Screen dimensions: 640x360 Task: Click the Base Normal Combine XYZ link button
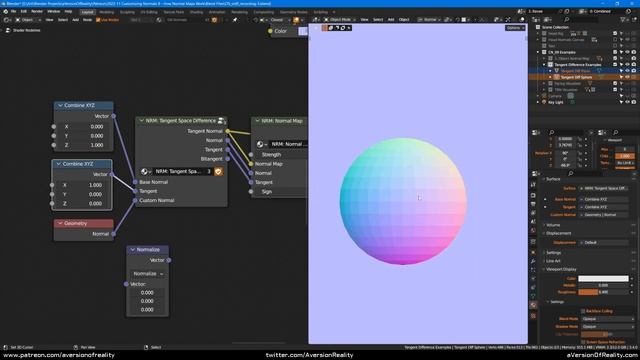[x=604, y=199]
